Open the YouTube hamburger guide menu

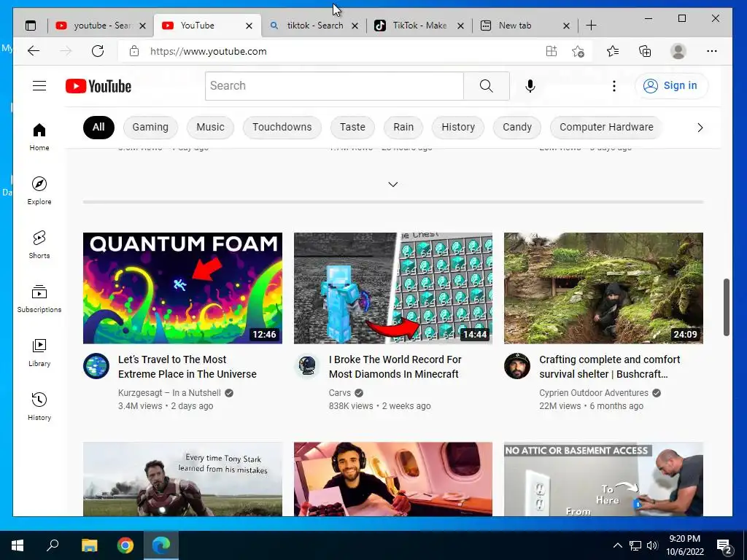coord(39,86)
